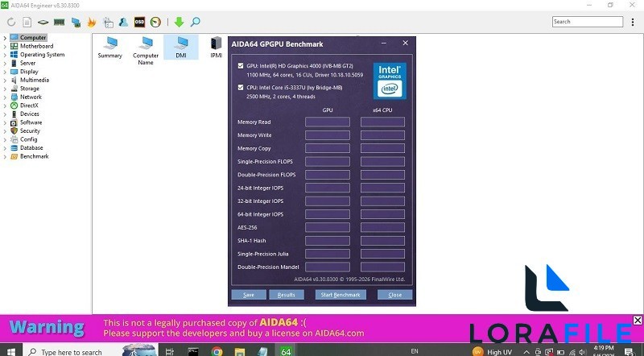Open the notification center icon

(x=629, y=352)
